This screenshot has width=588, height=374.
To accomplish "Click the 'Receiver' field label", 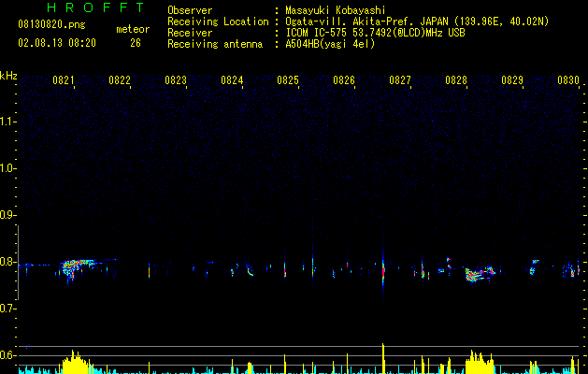I will (190, 33).
